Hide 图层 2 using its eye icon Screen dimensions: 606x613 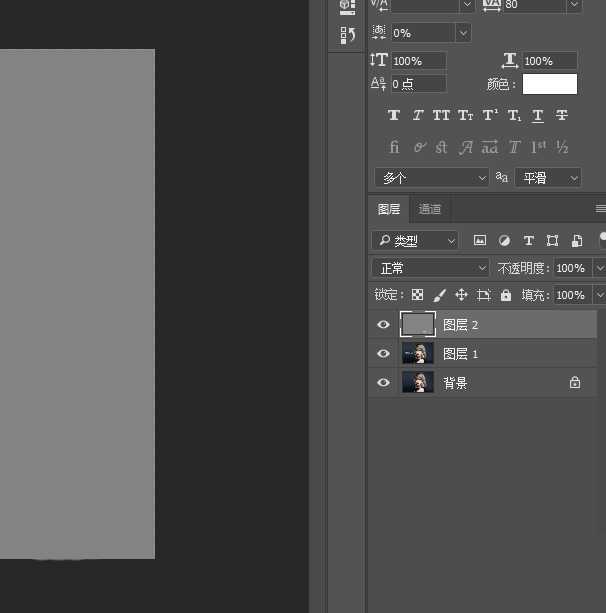coord(383,325)
